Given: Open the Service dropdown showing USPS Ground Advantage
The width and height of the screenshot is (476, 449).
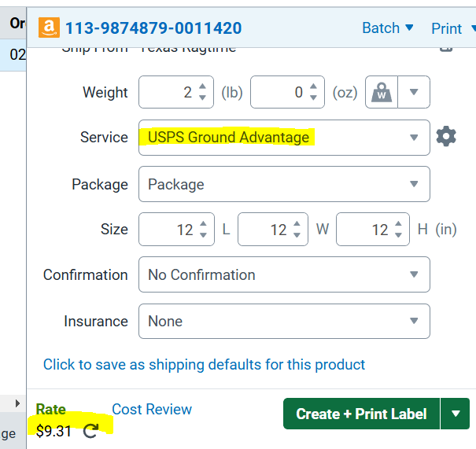Looking at the screenshot, I should [x=284, y=138].
